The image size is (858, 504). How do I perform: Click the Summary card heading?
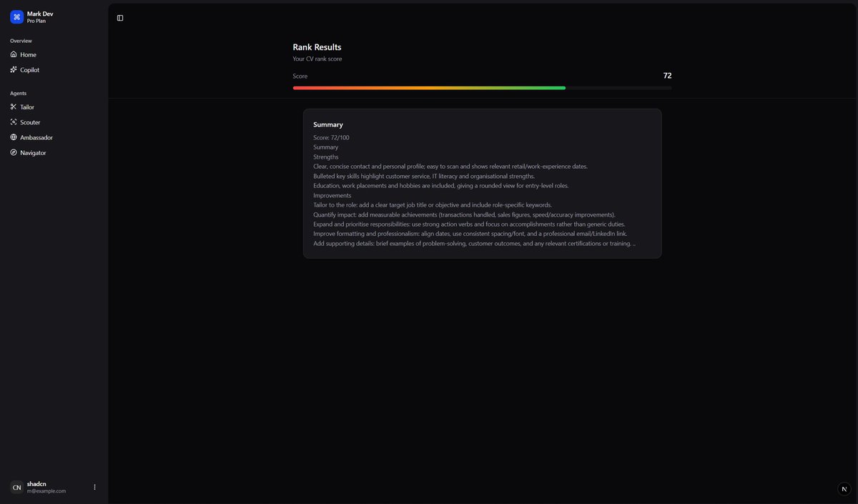(x=327, y=124)
